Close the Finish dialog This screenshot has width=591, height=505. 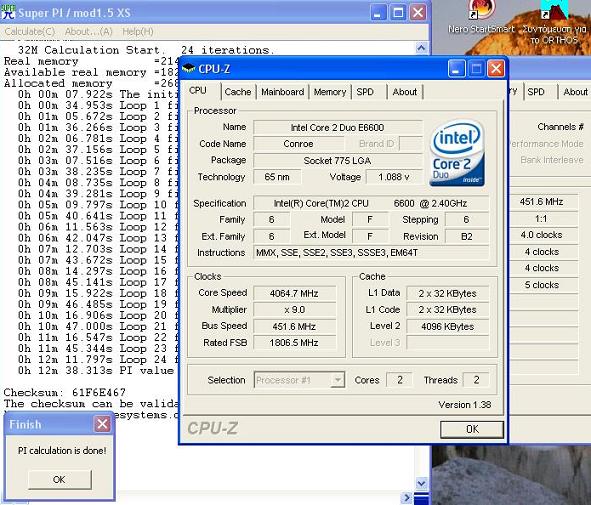(102, 424)
